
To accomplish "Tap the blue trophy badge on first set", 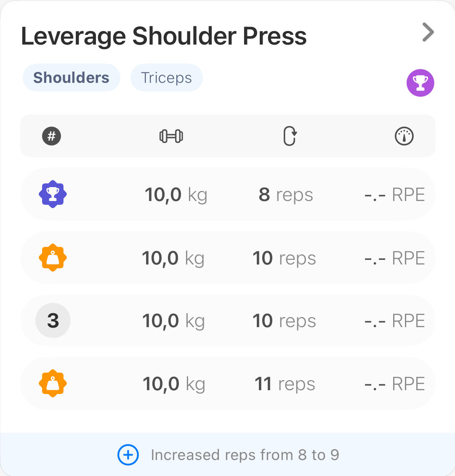I will pos(53,194).
